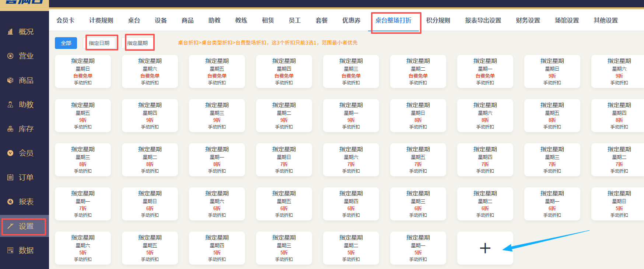Open the 积分规则 tab
This screenshot has width=644, height=269.
point(438,20)
